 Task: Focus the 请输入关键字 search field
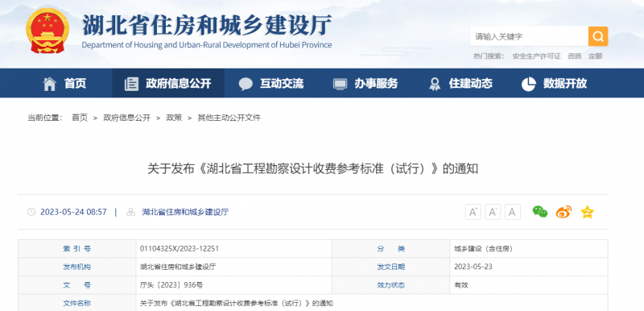pos(530,36)
